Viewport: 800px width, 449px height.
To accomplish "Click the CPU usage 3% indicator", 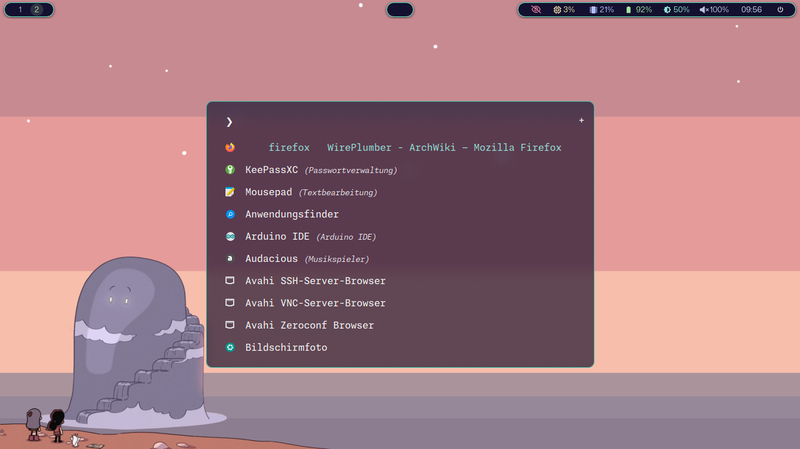I will 564,9.
